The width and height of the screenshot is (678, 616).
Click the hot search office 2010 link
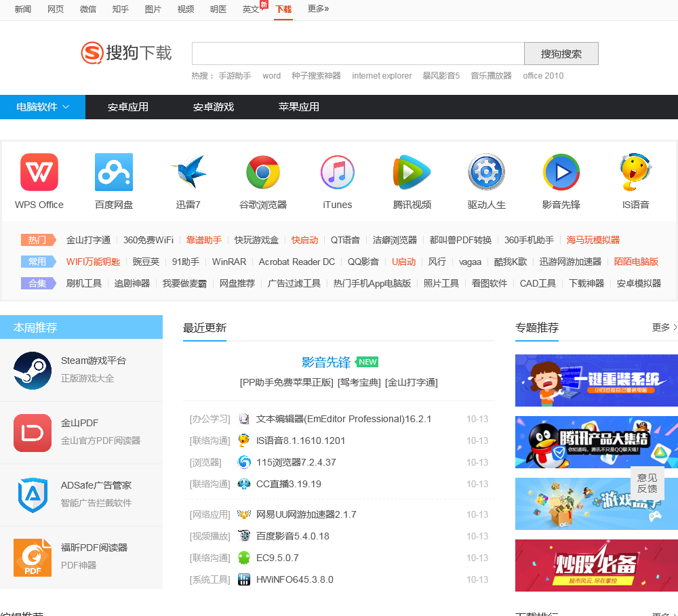543,76
